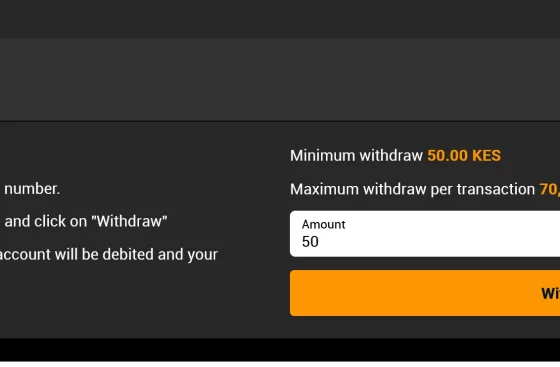The height and width of the screenshot is (367, 560).
Task: Click the KES currency label
Action: pyautogui.click(x=486, y=156)
